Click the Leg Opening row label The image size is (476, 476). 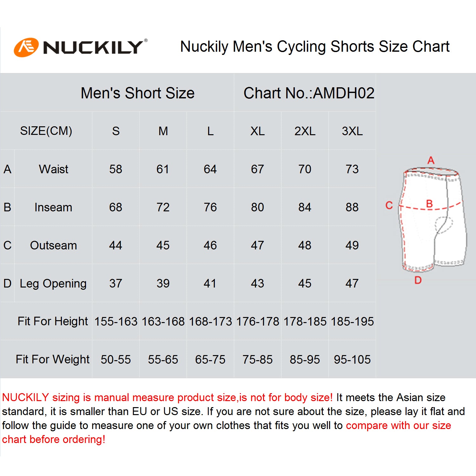pos(53,284)
